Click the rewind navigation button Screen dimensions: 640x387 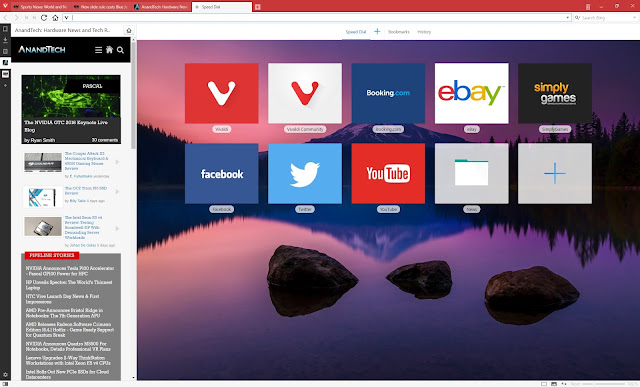[x=26, y=18]
